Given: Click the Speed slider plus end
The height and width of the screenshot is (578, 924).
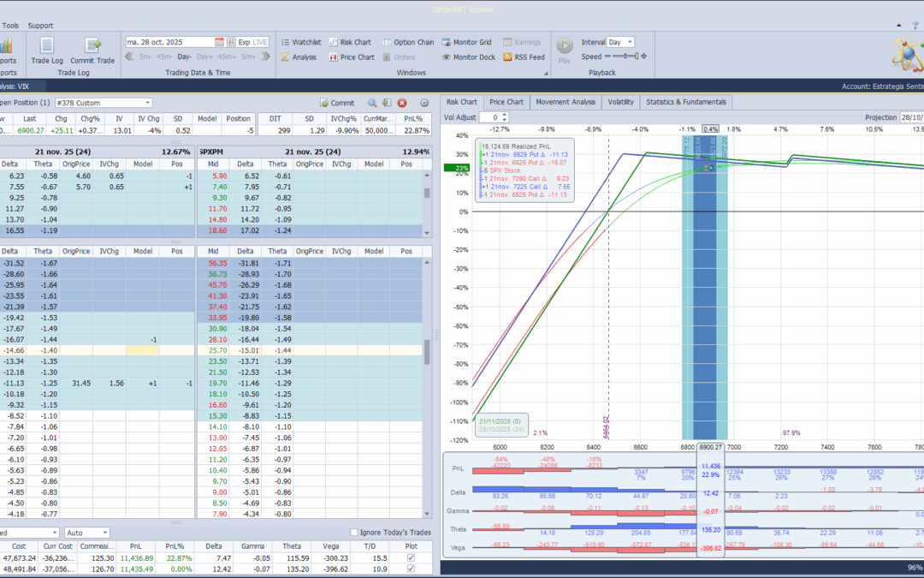Looking at the screenshot, I should [643, 57].
